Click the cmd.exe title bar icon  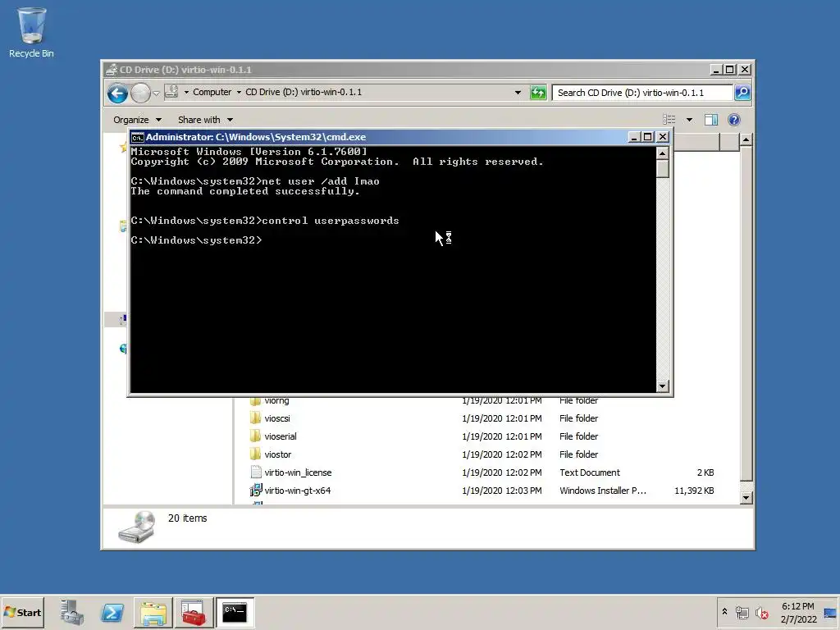coord(137,137)
